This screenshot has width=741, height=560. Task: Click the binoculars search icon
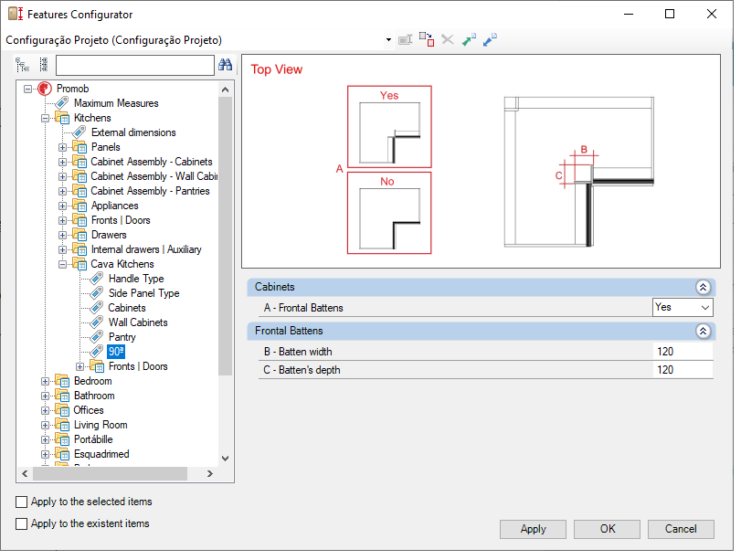coord(226,65)
